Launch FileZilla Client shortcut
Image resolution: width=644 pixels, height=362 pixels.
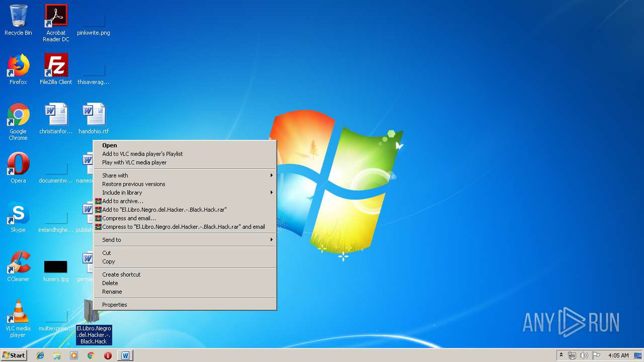pyautogui.click(x=56, y=69)
